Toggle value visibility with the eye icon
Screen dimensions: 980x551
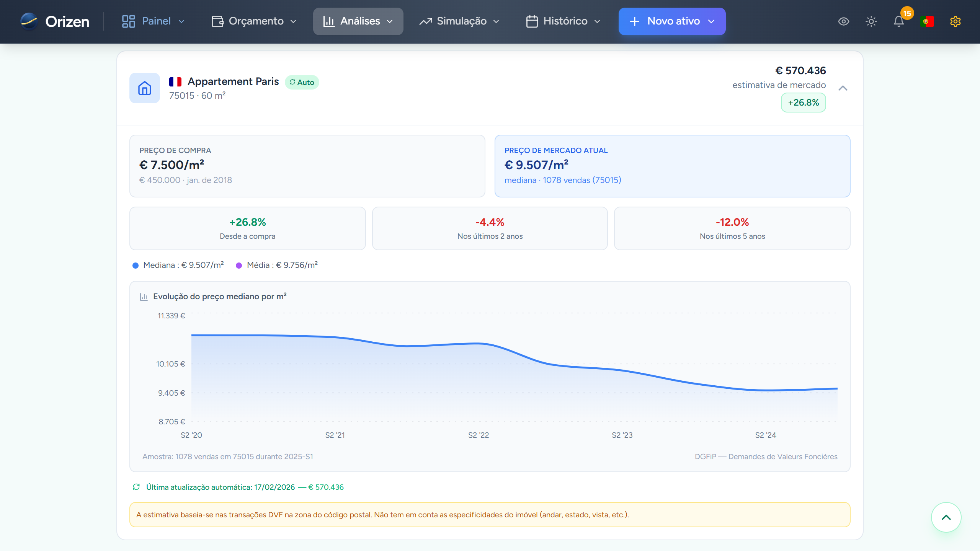point(843,21)
